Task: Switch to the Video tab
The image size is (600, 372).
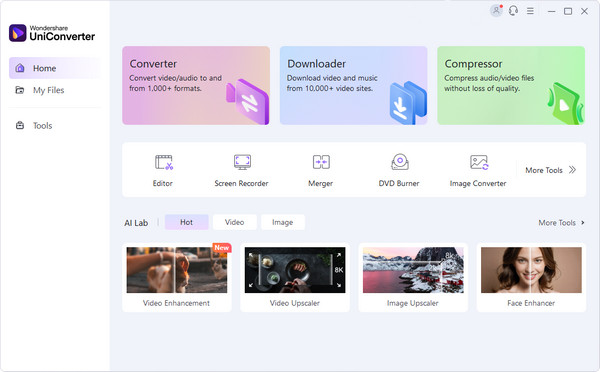Action: (235, 222)
